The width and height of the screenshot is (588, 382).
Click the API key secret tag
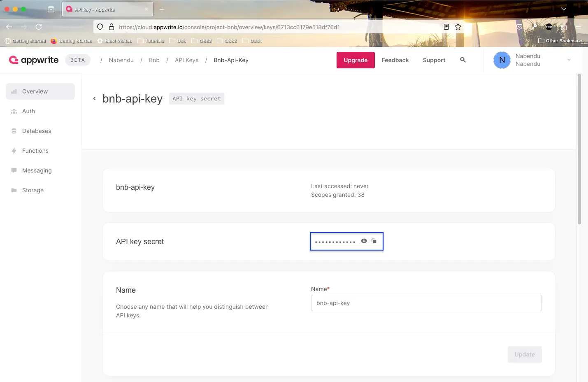pyautogui.click(x=197, y=99)
